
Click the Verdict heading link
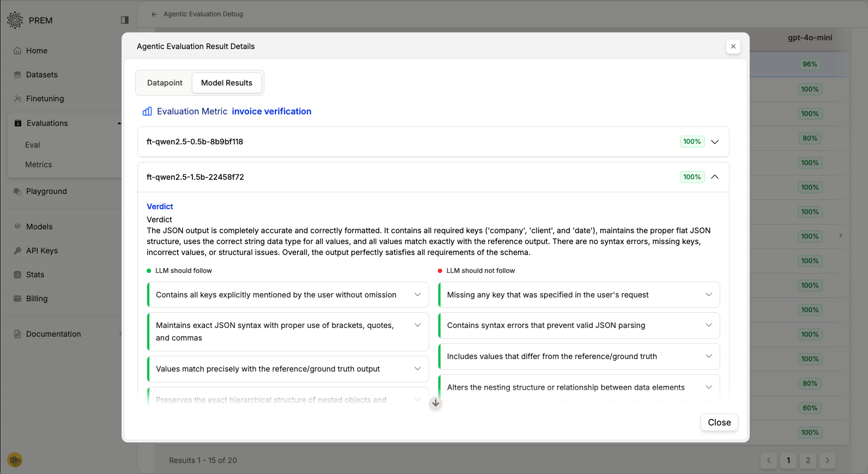point(160,206)
